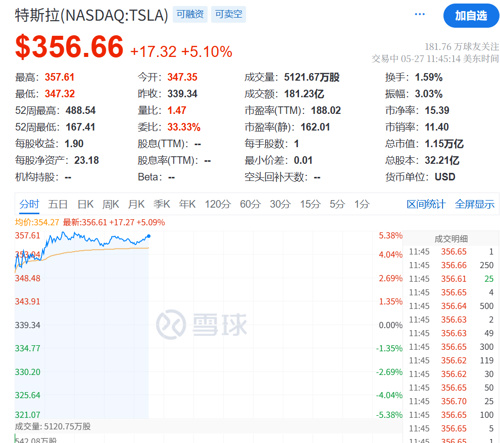
Task: Select the 日K daily candlestick tab
Action: pos(85,204)
